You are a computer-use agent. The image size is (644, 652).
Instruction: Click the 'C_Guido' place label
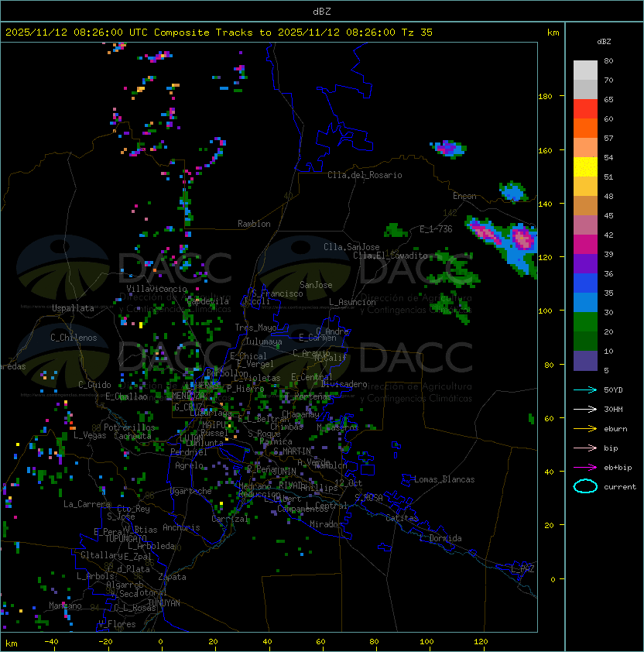94,385
